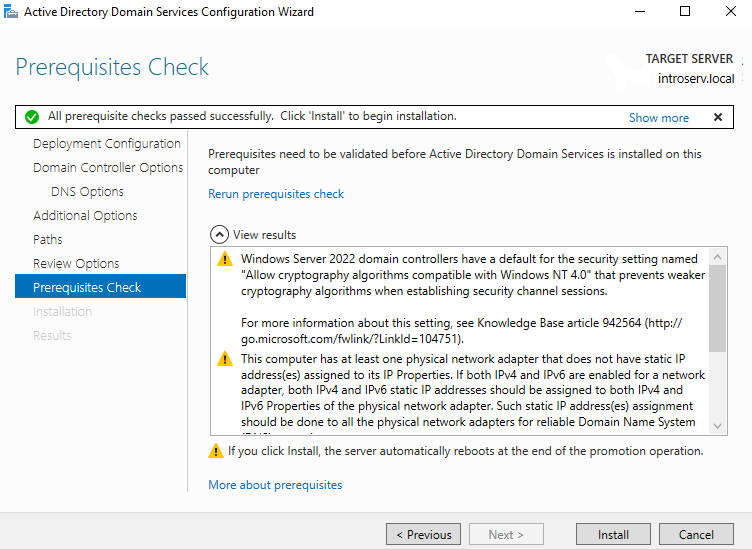Click the reboot warning icon near Install note
The height and width of the screenshot is (549, 752).
click(216, 451)
